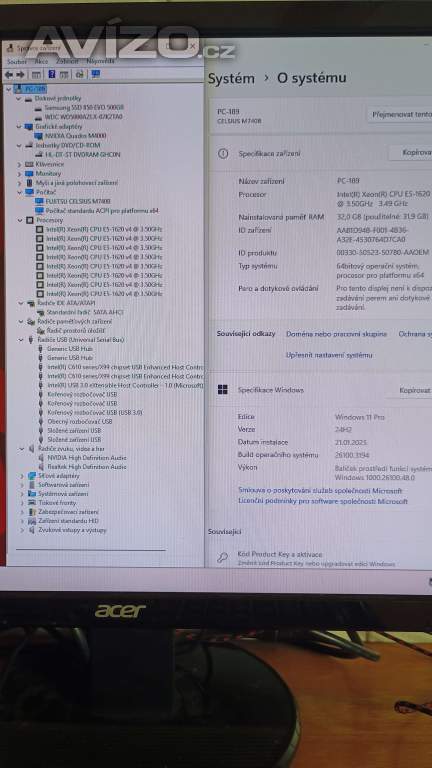Open Smlouva o poskytování služeb Microsoft link

pyautogui.click(x=320, y=491)
